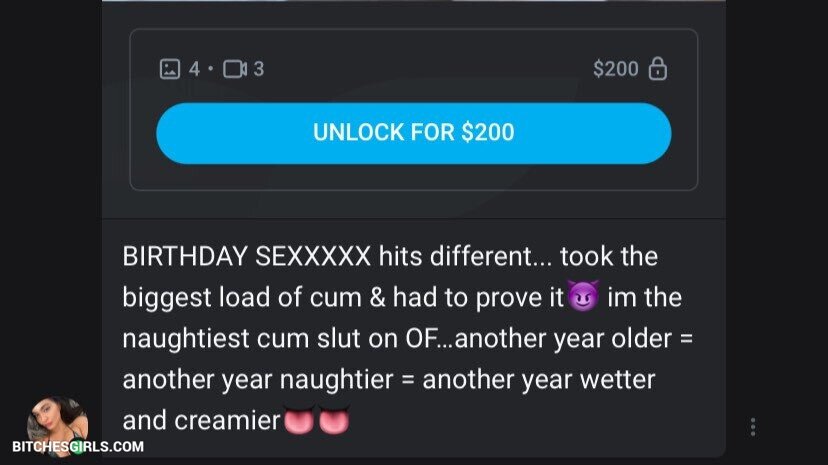Open the vertical three-dot post menu

pos(753,426)
